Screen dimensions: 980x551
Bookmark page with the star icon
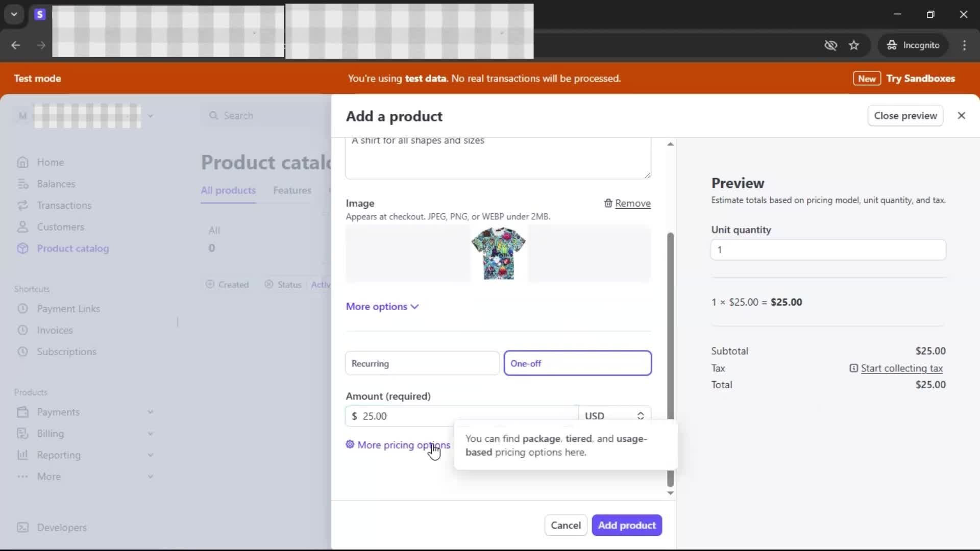coord(854,45)
